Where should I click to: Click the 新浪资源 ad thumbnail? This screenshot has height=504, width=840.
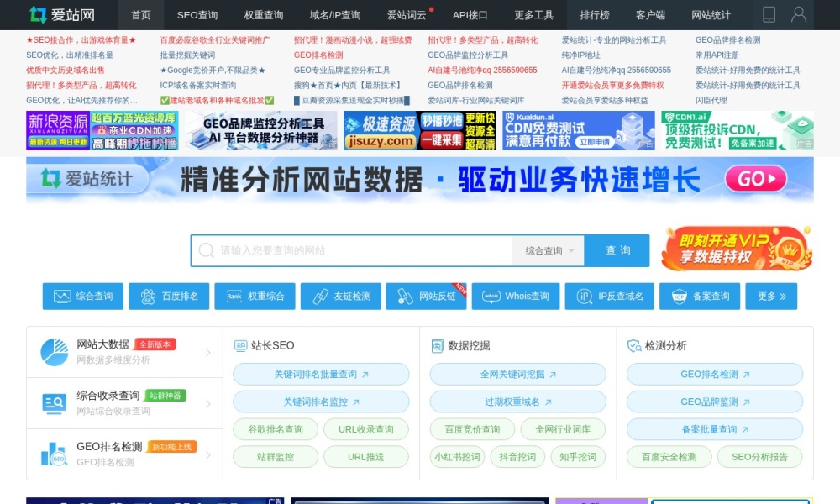(x=102, y=131)
